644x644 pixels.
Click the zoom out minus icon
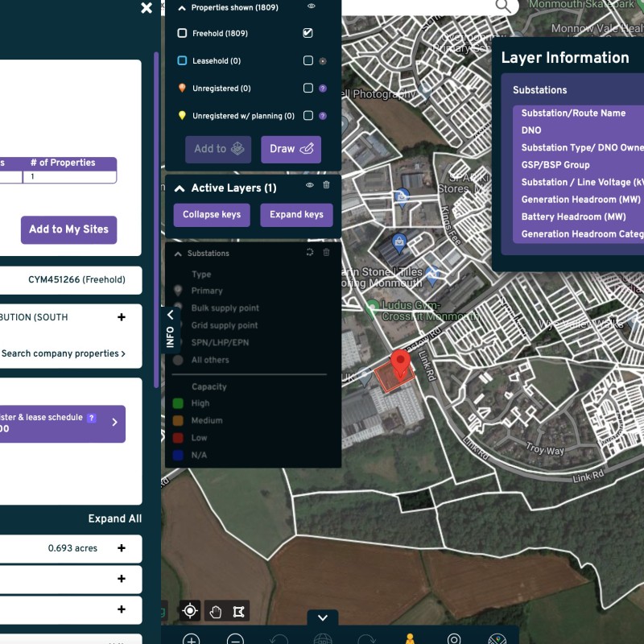(235, 640)
